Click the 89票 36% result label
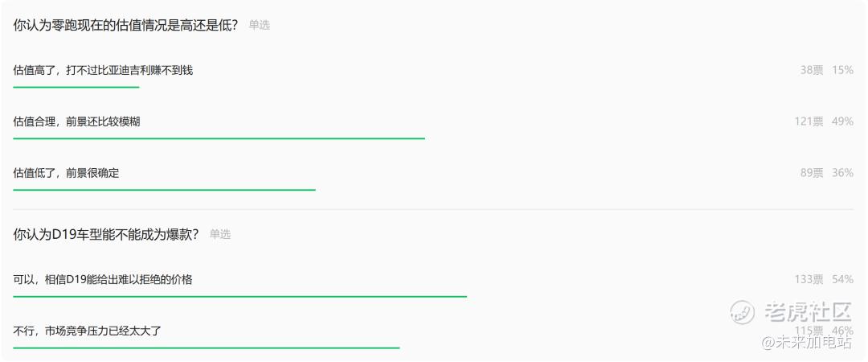This screenshot has height=362, width=868. [x=826, y=173]
